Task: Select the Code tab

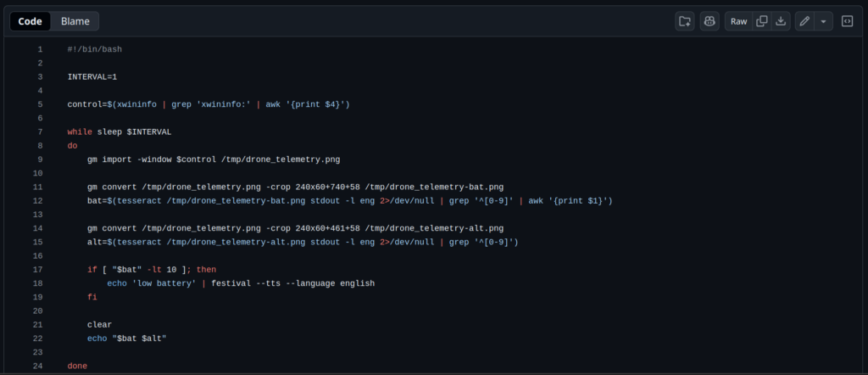Action: pos(31,21)
